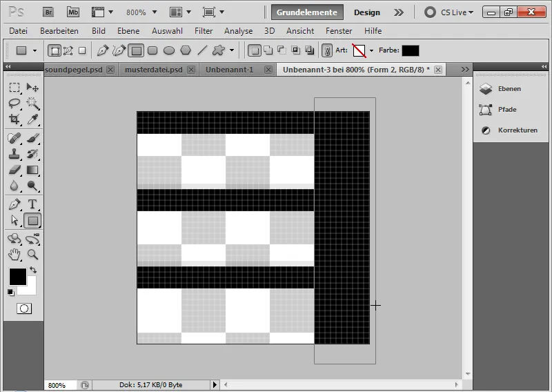Select the Gradient tool
The width and height of the screenshot is (552, 392).
pyautogui.click(x=32, y=170)
